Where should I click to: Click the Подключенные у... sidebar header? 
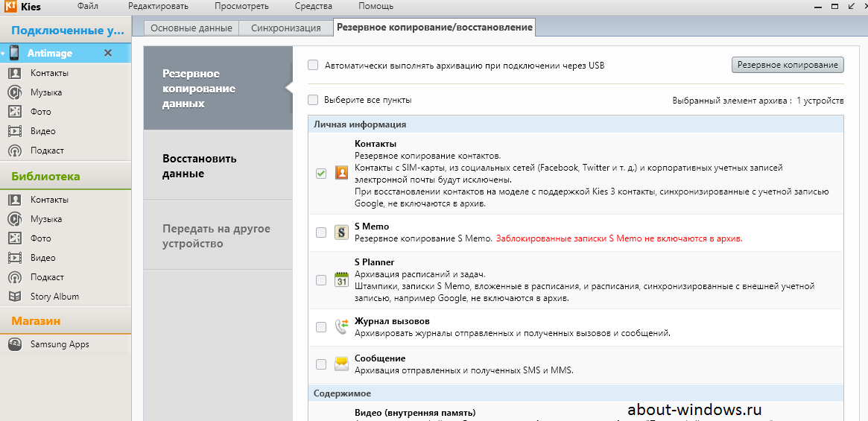66,31
